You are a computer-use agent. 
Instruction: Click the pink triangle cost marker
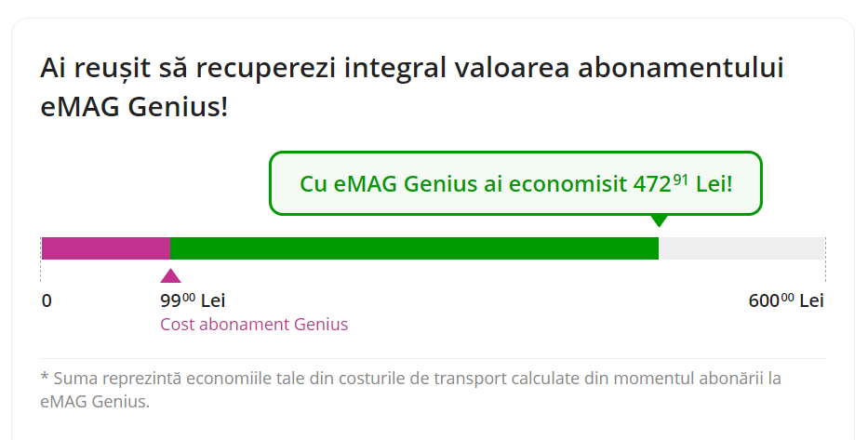(170, 275)
